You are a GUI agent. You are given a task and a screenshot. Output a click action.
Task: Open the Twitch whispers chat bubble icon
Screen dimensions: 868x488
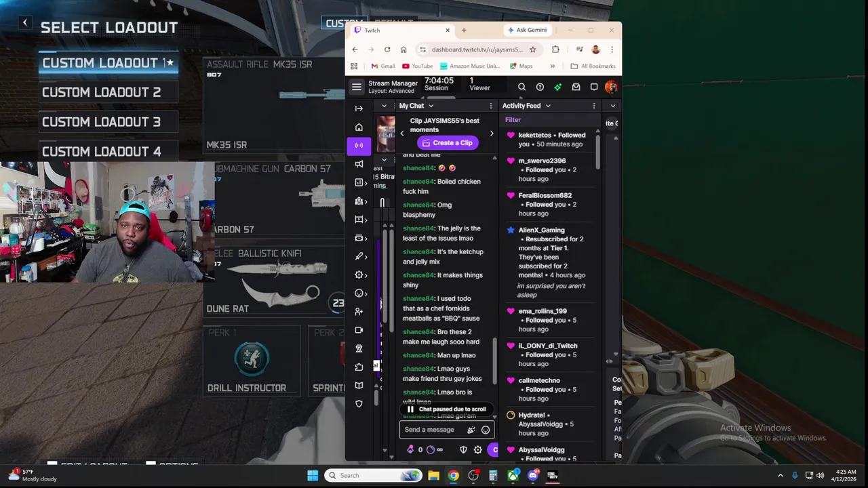[594, 87]
